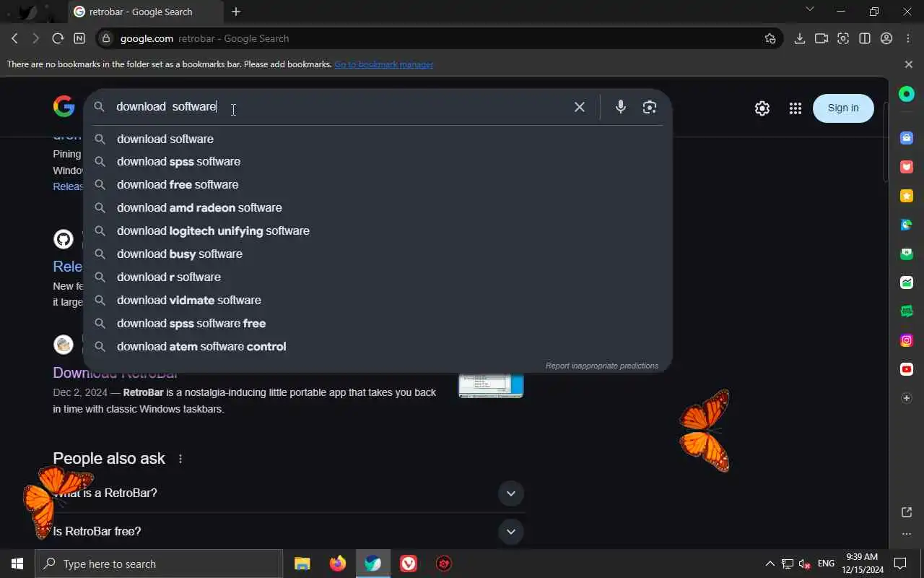Click the open-in-new-window sidebar icon
The width and height of the screenshot is (924, 578).
pos(907,512)
